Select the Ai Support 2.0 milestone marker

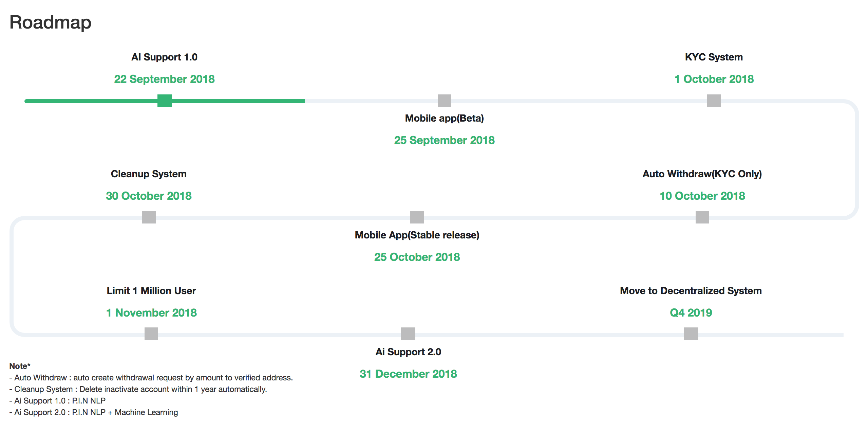pyautogui.click(x=408, y=334)
